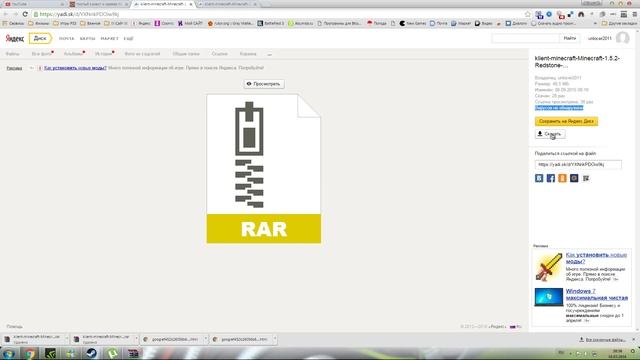This screenshot has height=360, width=640.
Task: Switch to Корзина tab
Action: click(x=248, y=54)
